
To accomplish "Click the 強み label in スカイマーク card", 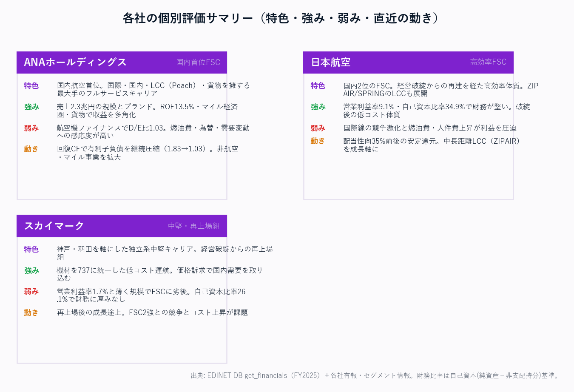I will (x=31, y=270).
